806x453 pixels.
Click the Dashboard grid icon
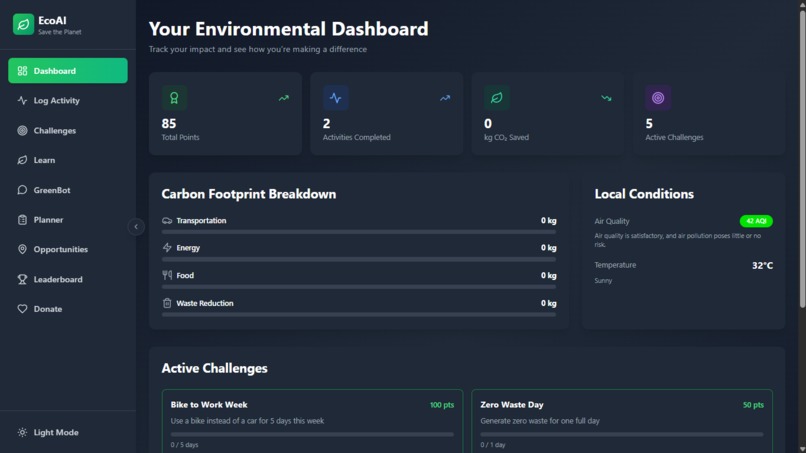pos(22,71)
